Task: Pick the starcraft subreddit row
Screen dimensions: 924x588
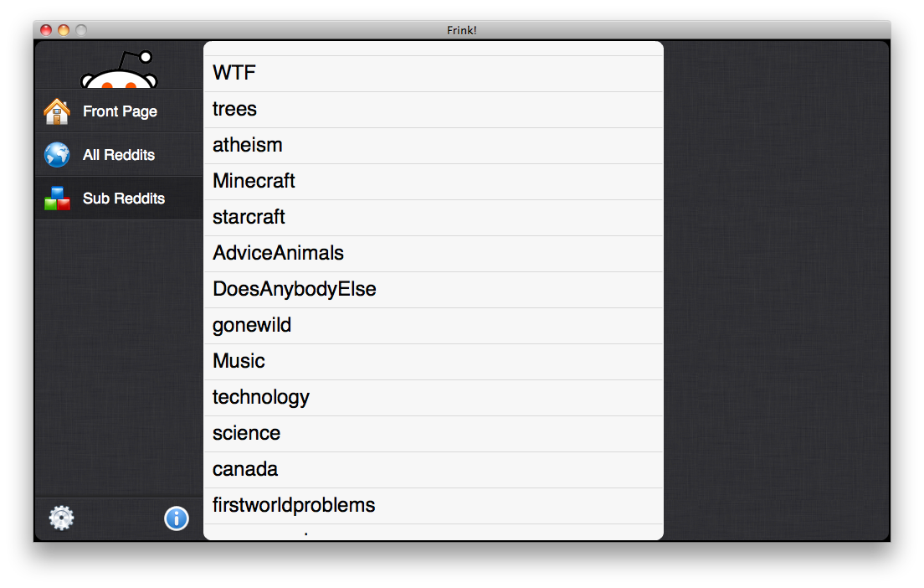Action: [x=434, y=218]
